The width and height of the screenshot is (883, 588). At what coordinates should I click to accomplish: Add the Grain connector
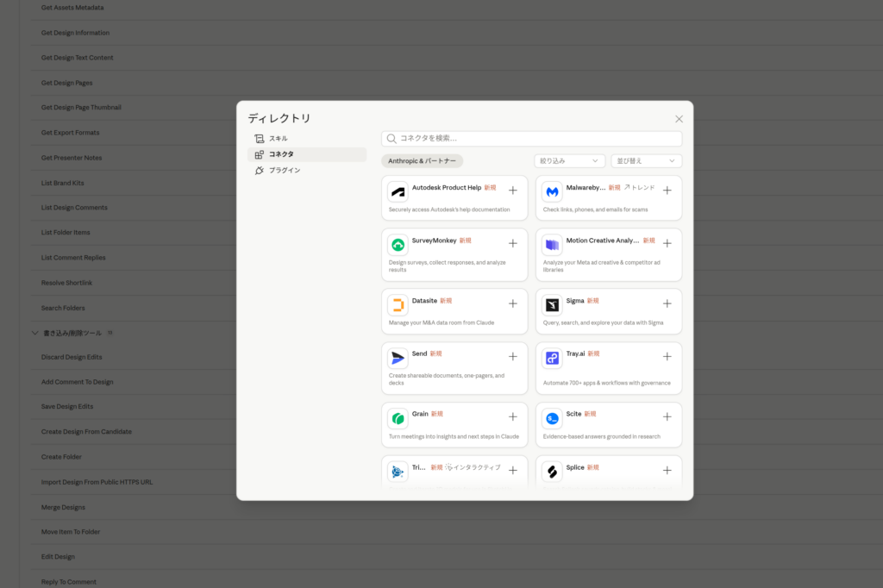point(512,416)
